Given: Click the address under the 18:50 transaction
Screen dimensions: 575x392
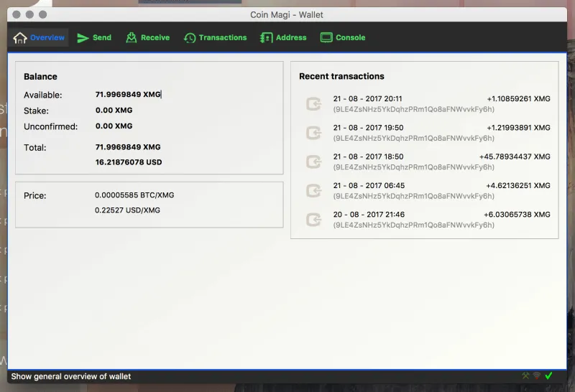Looking at the screenshot, I should click(x=414, y=167).
